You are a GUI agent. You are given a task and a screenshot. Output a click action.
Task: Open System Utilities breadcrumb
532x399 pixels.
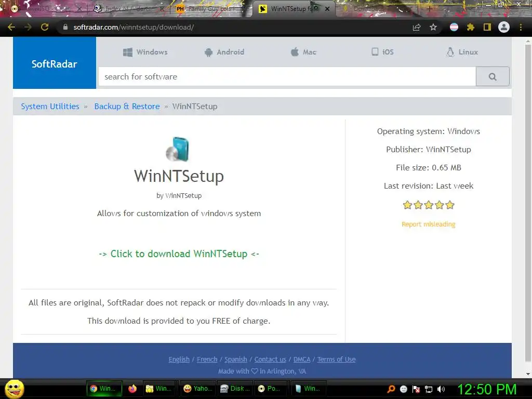coord(50,106)
